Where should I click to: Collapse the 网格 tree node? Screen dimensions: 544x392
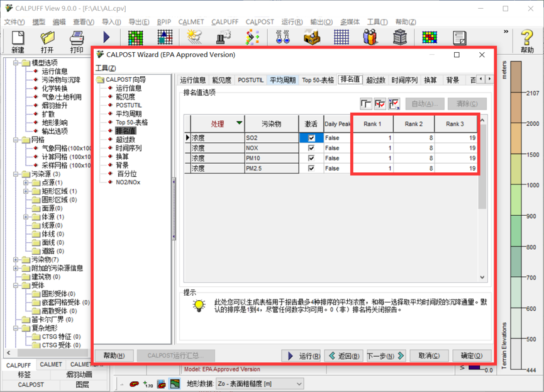pyautogui.click(x=16, y=140)
